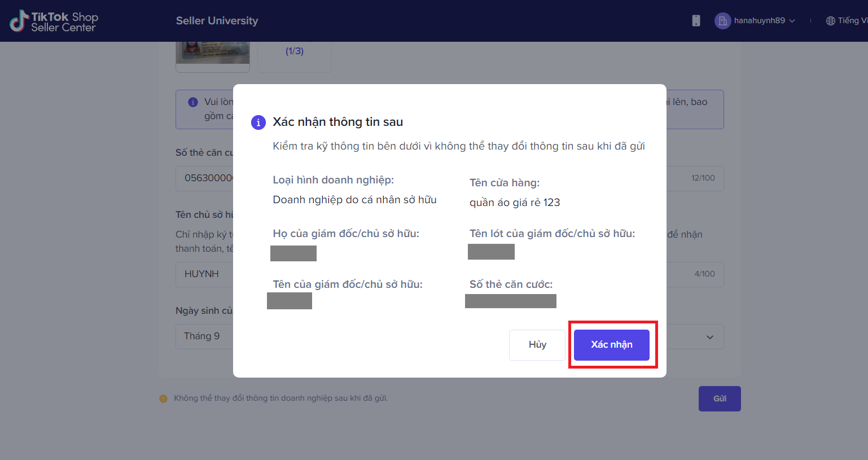
Task: Click the Tên lót của giám đốc/chủ sở hữu label
Action: click(553, 234)
